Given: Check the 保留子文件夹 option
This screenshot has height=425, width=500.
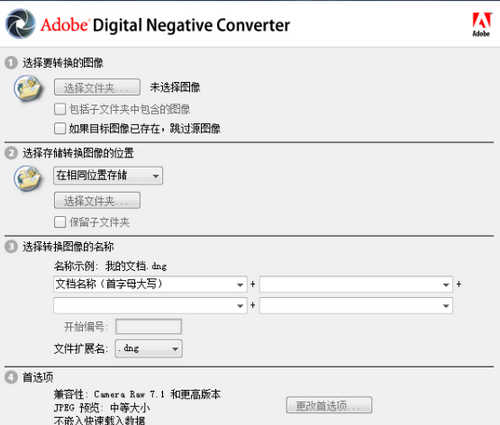Looking at the screenshot, I should (60, 222).
